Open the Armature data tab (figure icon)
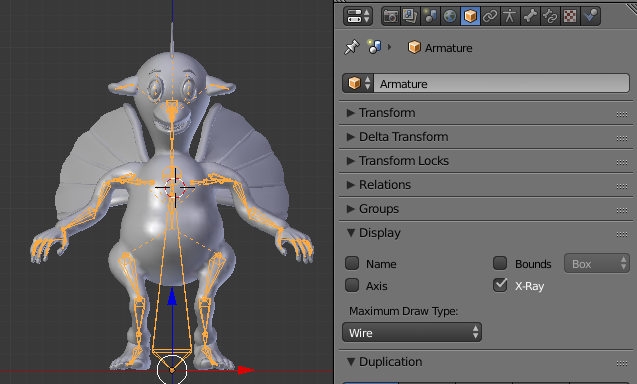The image size is (637, 384). [509, 16]
